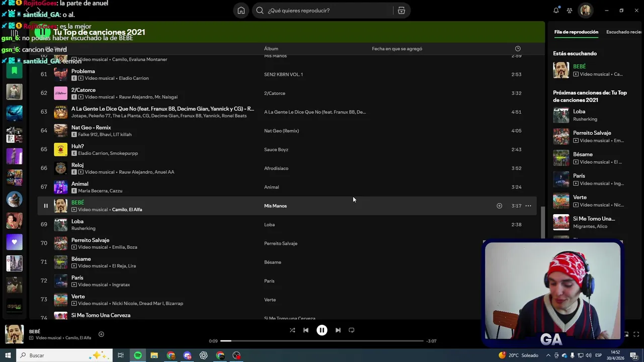This screenshot has height=362, width=644.
Task: Play track 61 Problema
Action: 44,74
